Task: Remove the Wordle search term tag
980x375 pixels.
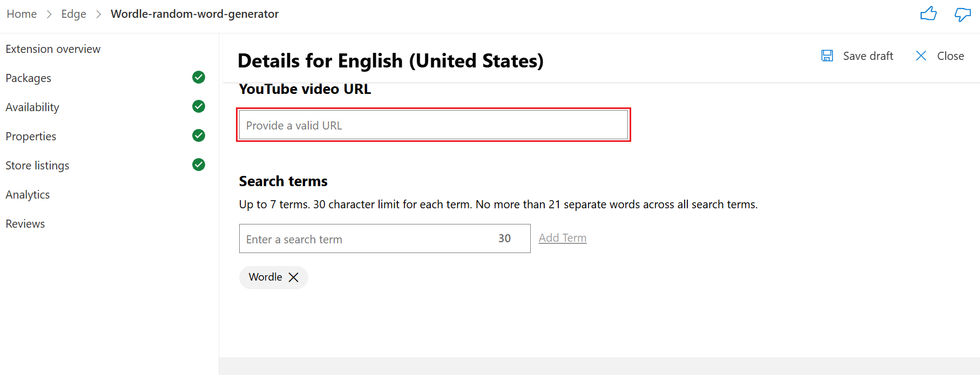Action: [x=293, y=277]
